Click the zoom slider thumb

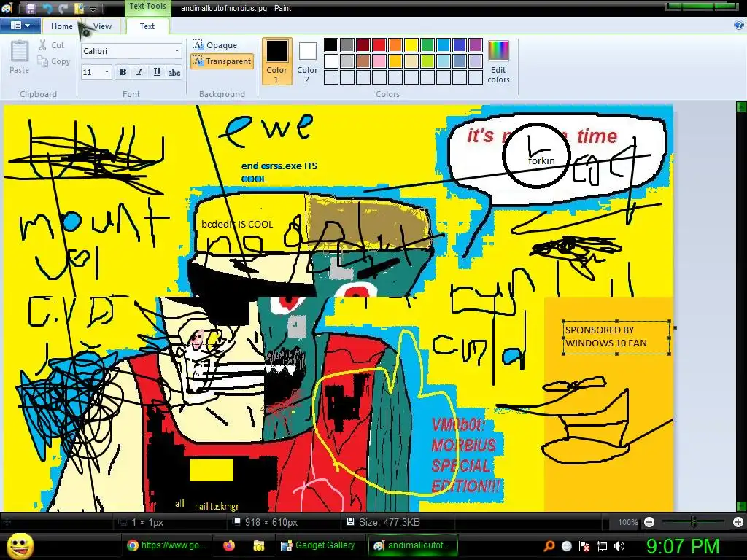pos(694,522)
